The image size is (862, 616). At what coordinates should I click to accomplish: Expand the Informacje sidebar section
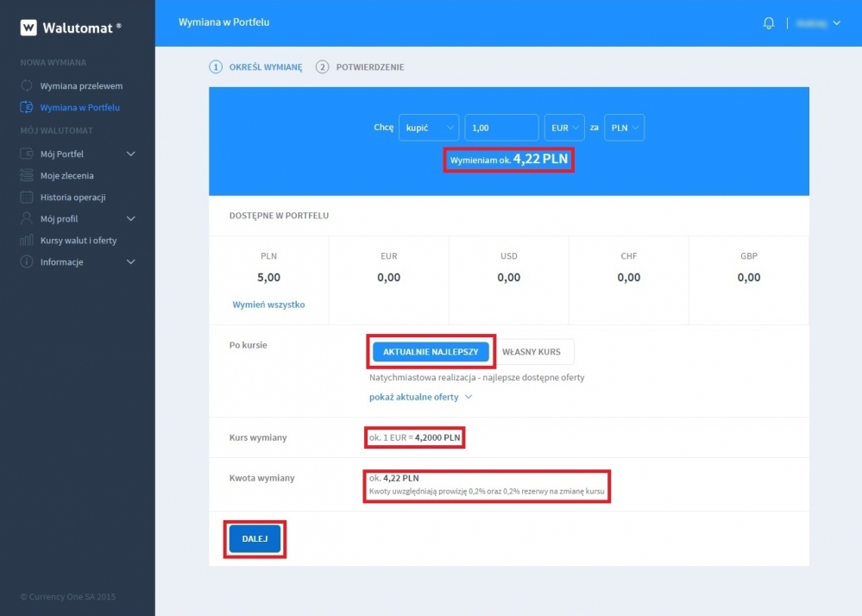click(x=131, y=262)
